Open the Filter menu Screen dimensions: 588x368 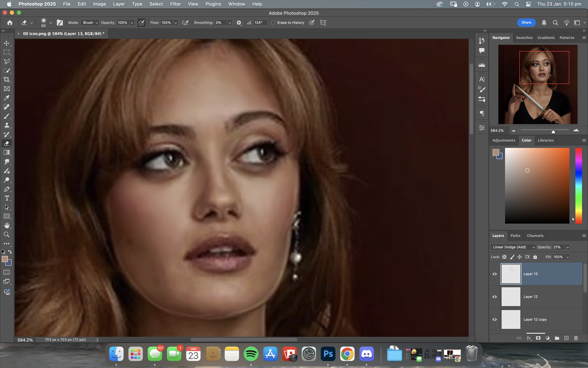(x=175, y=4)
